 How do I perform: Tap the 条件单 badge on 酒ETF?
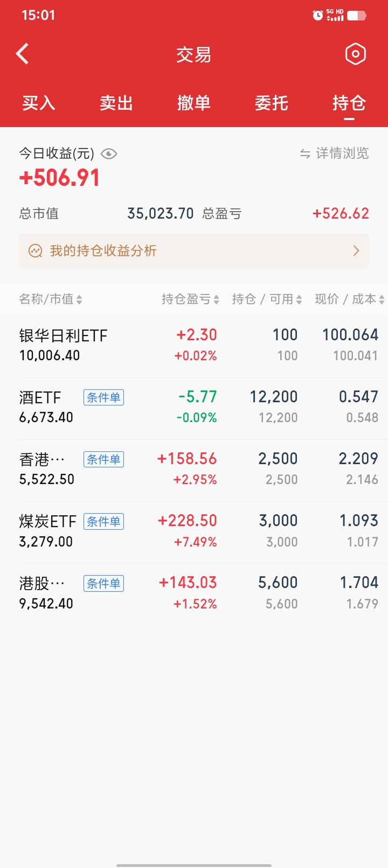coord(103,397)
